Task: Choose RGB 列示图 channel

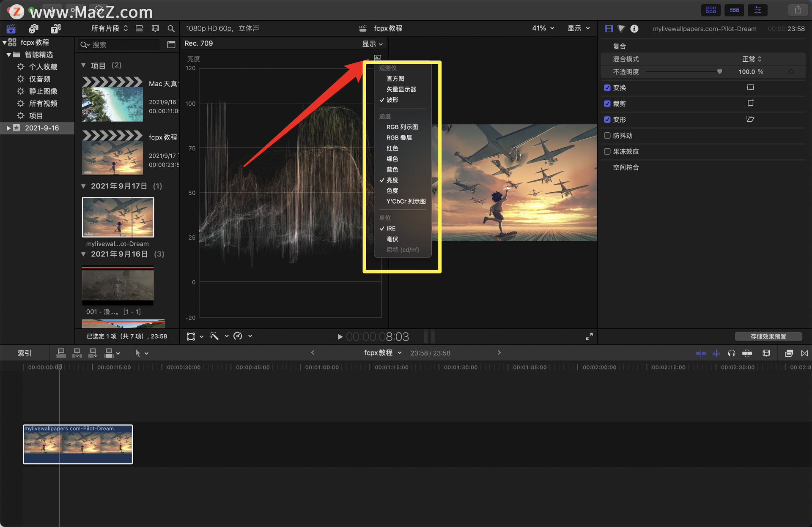Action: tap(403, 127)
